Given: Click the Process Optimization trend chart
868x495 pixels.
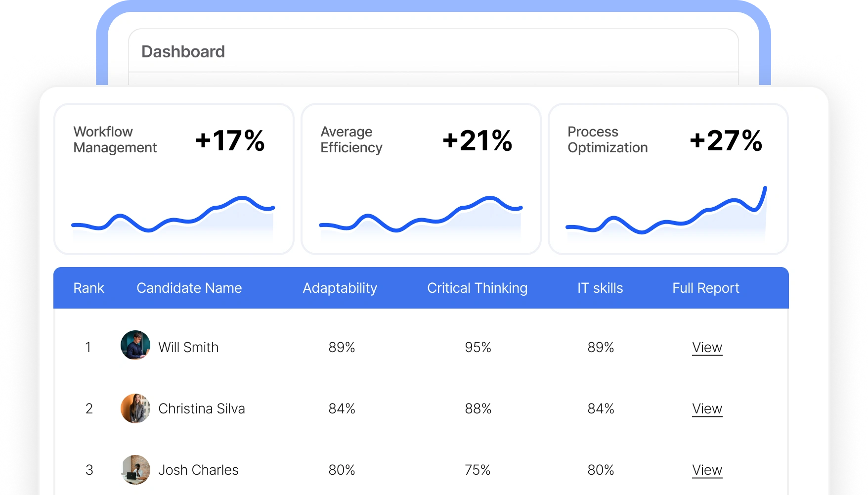Looking at the screenshot, I should point(666,213).
